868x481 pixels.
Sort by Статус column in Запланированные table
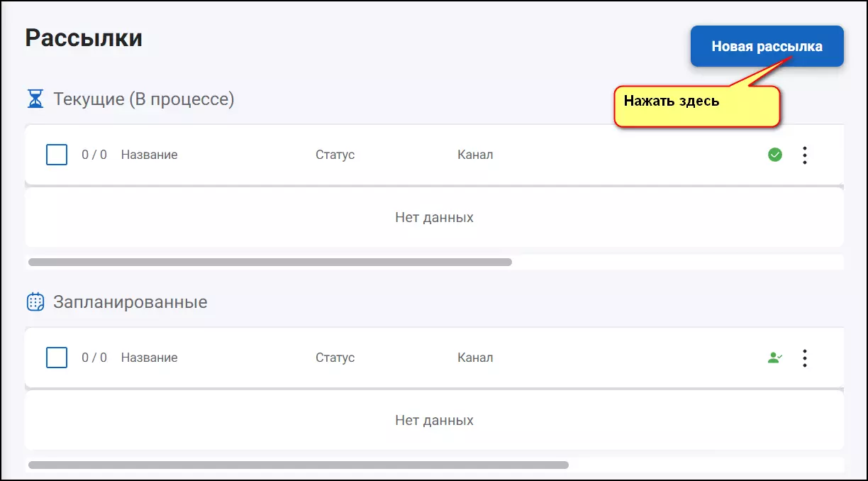click(335, 358)
